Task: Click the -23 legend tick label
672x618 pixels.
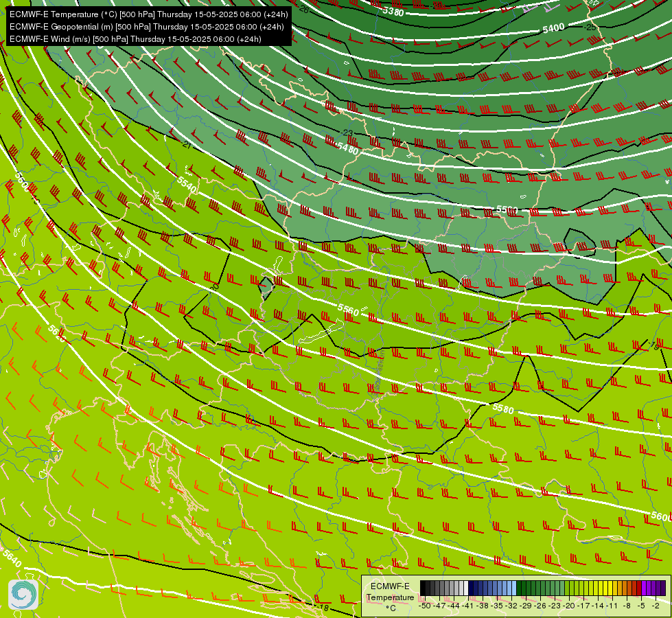Action: point(555,606)
